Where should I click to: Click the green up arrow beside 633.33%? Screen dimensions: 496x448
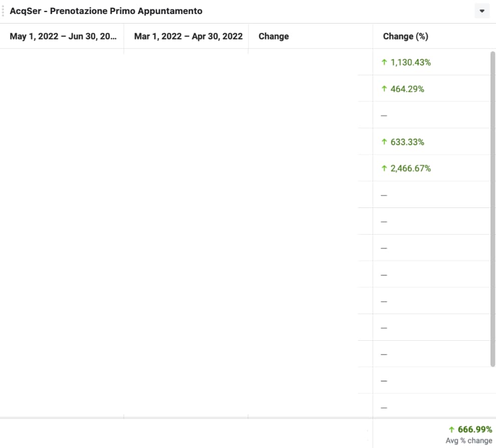click(384, 142)
